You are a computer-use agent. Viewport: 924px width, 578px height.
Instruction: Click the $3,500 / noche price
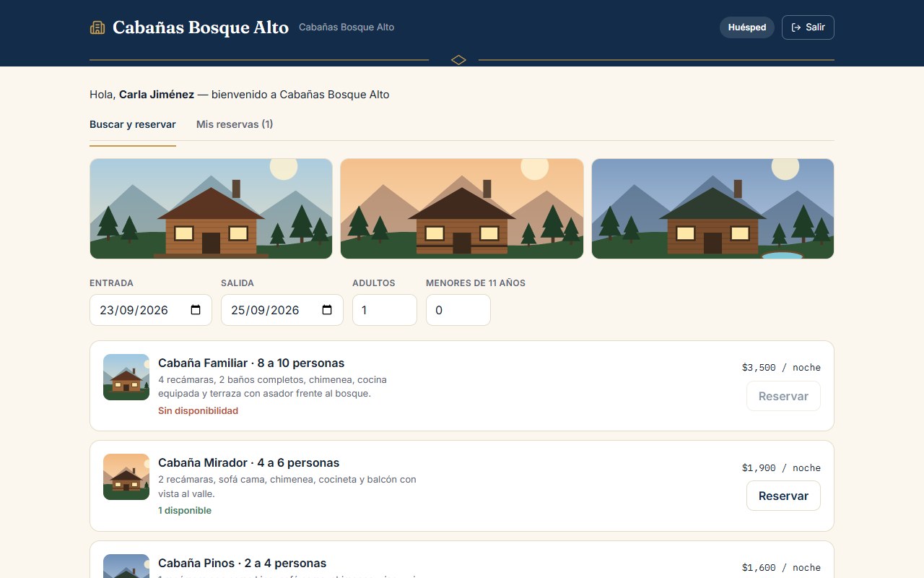pyautogui.click(x=781, y=367)
